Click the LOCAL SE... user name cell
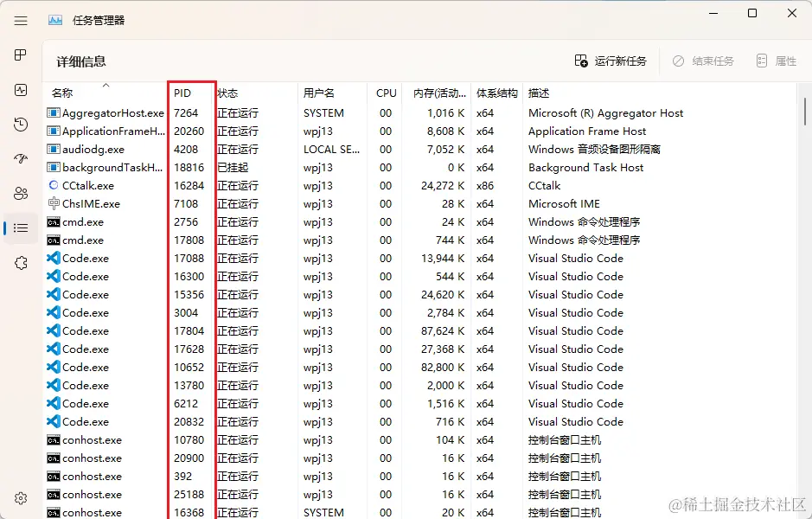 pos(331,149)
